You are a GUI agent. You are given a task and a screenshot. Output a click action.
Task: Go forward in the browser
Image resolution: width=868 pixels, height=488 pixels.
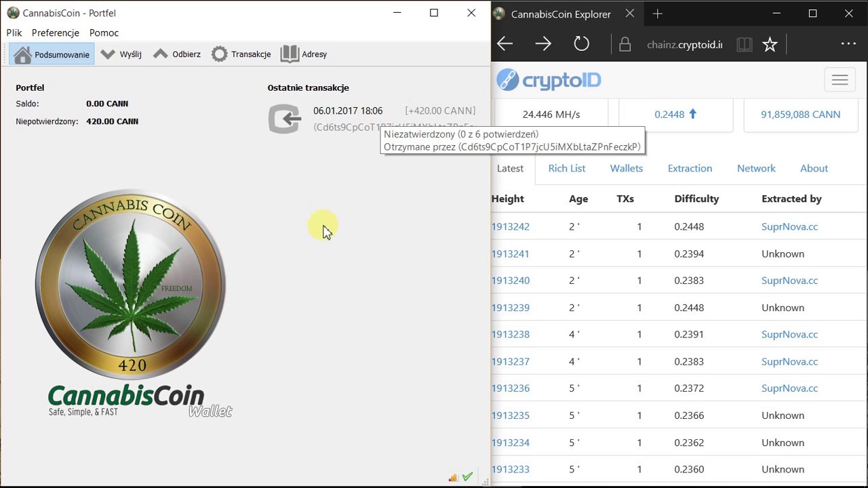tap(543, 44)
